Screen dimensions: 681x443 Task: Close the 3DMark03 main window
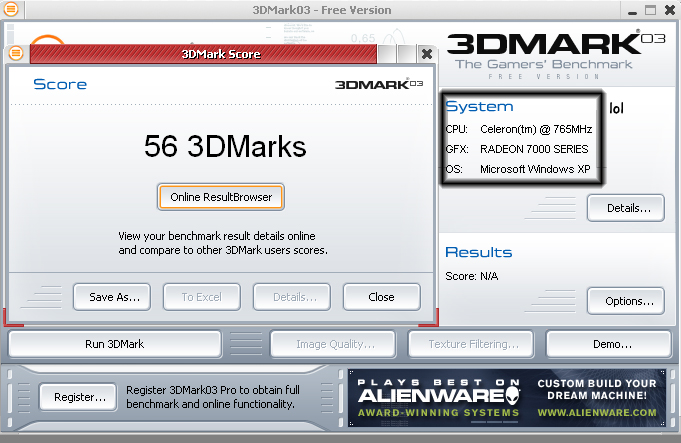click(670, 10)
